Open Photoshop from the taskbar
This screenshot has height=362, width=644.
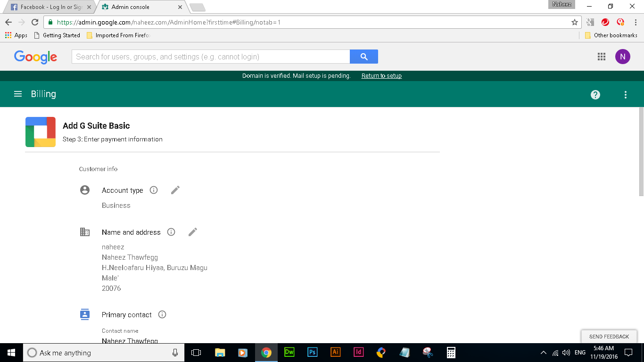point(313,352)
